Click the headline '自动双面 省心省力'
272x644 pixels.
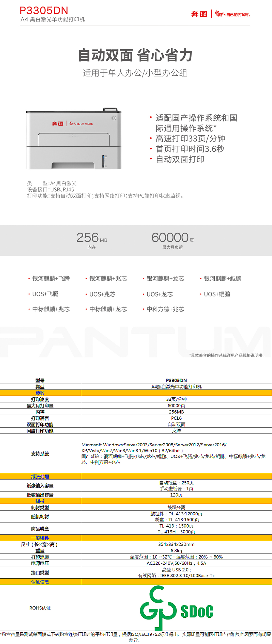(x=135, y=55)
